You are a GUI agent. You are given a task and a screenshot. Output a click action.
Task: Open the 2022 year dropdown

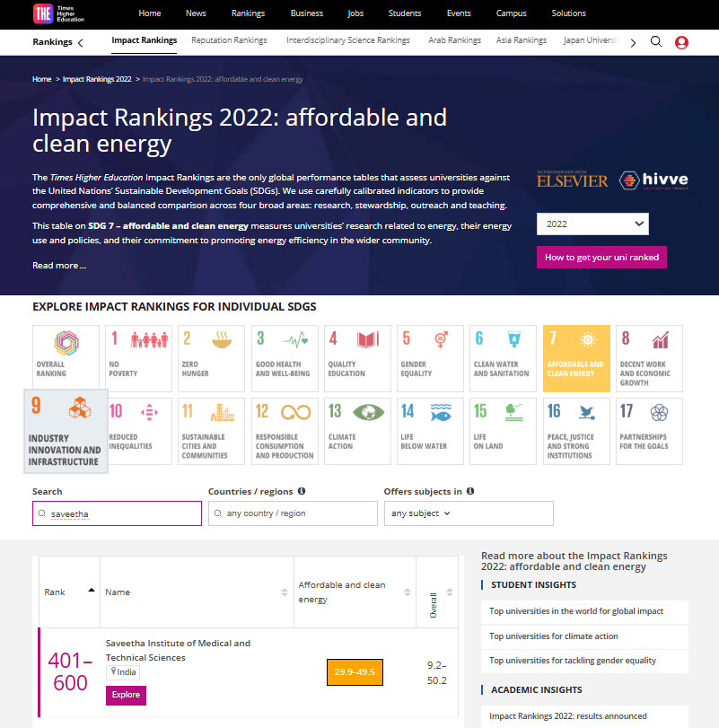pyautogui.click(x=592, y=224)
